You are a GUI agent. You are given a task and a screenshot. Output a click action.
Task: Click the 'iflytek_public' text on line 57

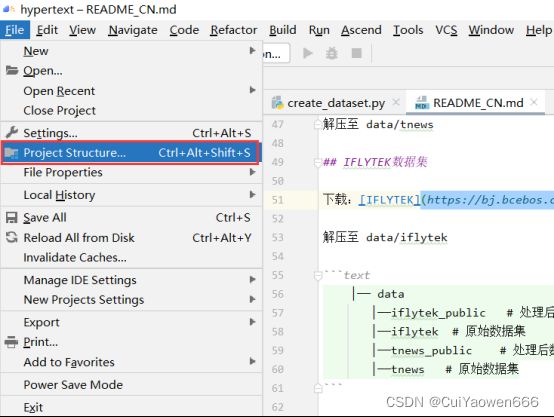[x=438, y=313]
